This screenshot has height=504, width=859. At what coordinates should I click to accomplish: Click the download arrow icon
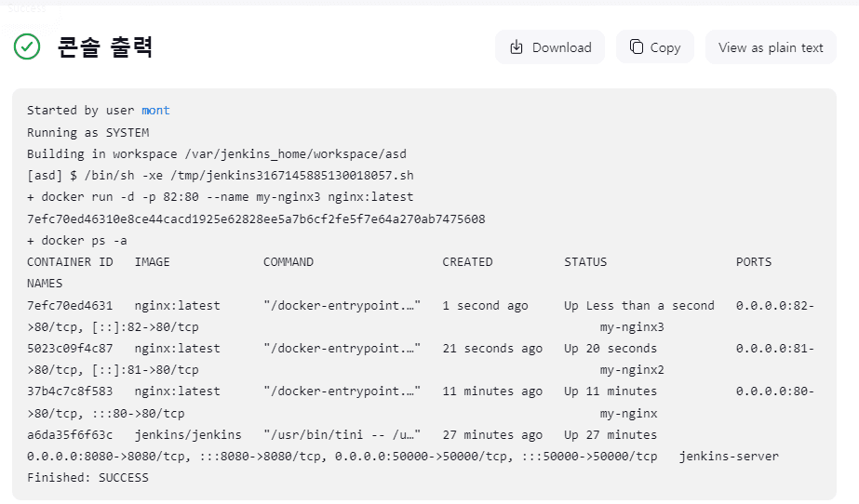point(516,47)
